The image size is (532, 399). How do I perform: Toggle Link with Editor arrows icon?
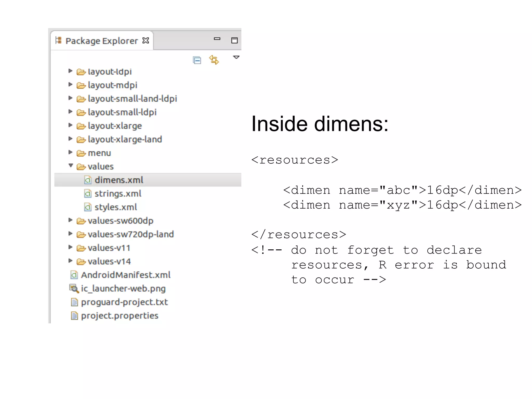tap(214, 60)
